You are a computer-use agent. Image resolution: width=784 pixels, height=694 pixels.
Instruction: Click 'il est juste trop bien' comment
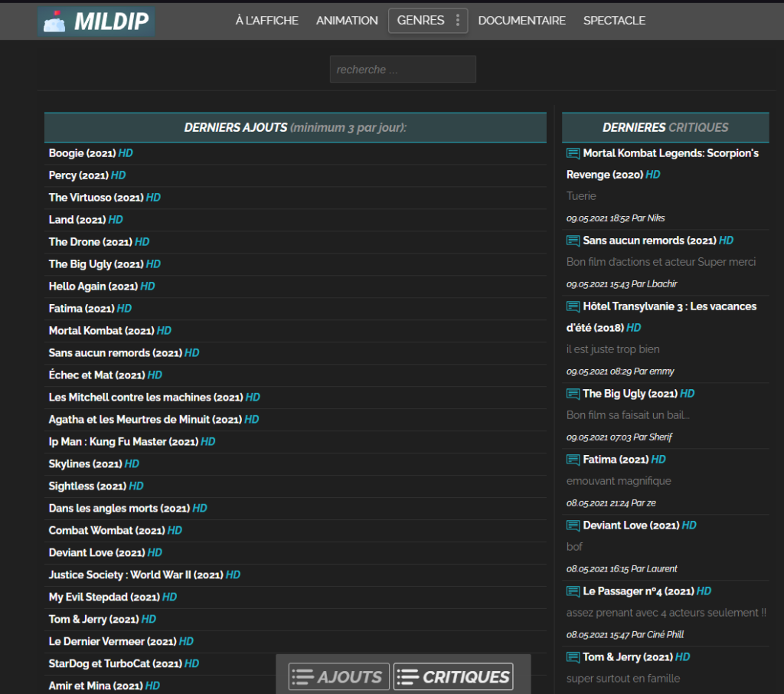pyautogui.click(x=612, y=349)
